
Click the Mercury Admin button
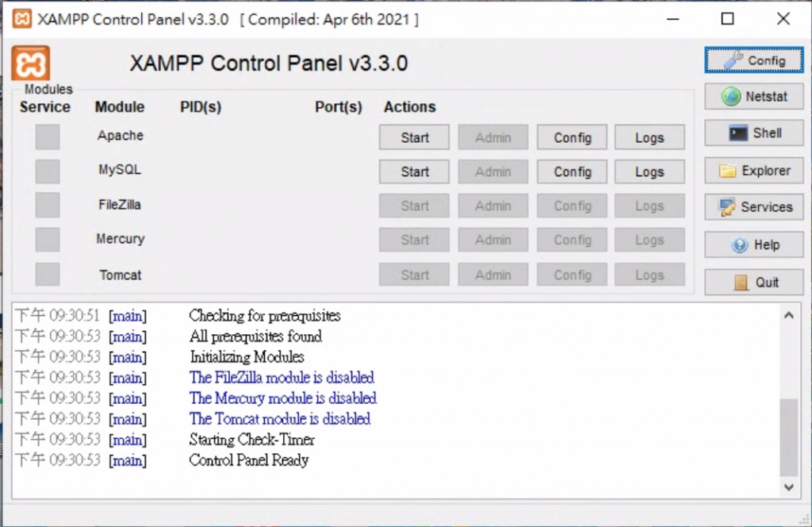coord(493,240)
